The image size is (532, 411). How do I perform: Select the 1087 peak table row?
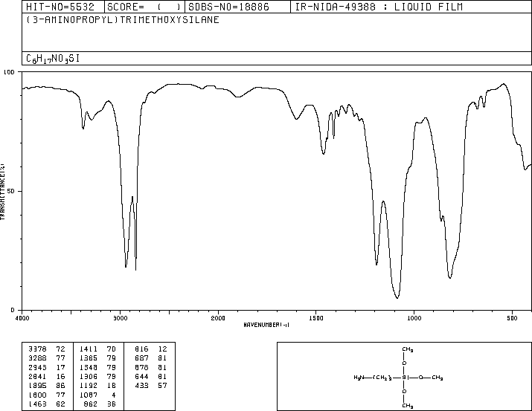97,395
